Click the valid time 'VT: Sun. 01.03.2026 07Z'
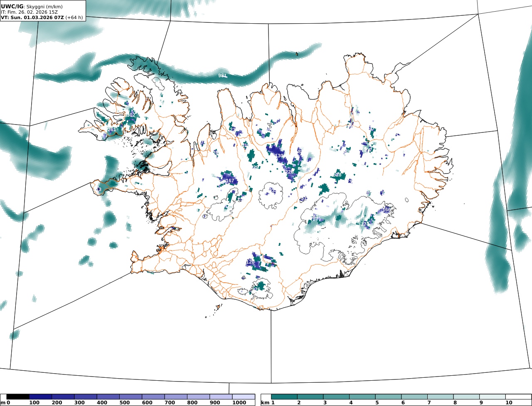Viewport: 532px width, 406px height. [32, 17]
